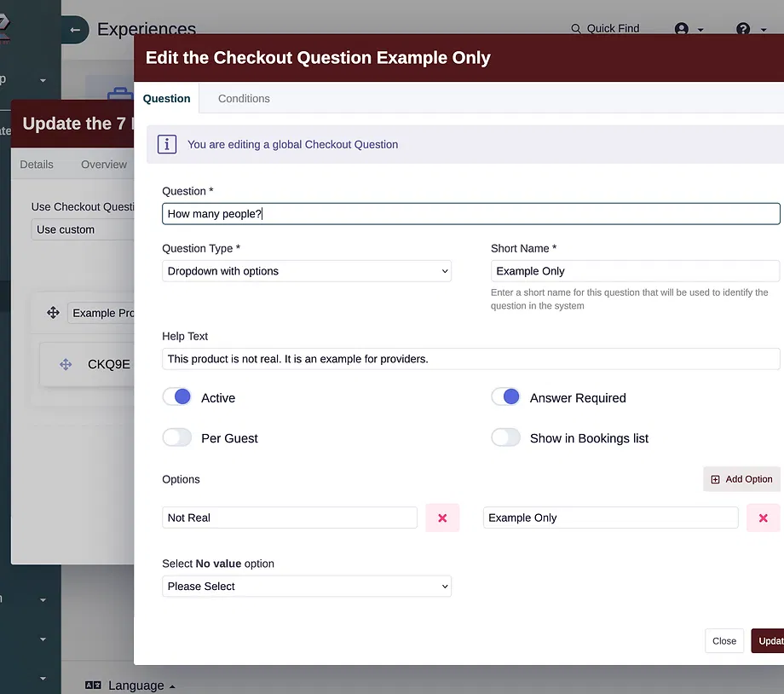Click the move handle beside Example Pro
This screenshot has width=784, height=694.
point(53,313)
